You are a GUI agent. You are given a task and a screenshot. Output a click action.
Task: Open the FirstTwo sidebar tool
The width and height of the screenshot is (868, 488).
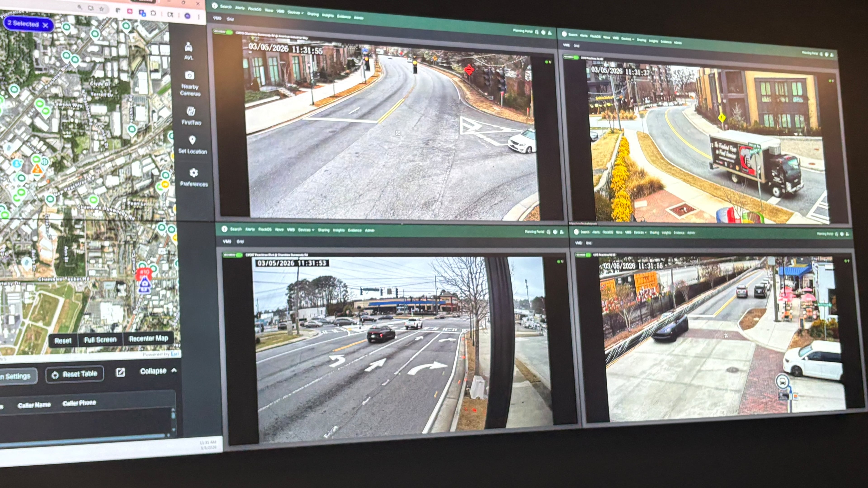pos(191,116)
